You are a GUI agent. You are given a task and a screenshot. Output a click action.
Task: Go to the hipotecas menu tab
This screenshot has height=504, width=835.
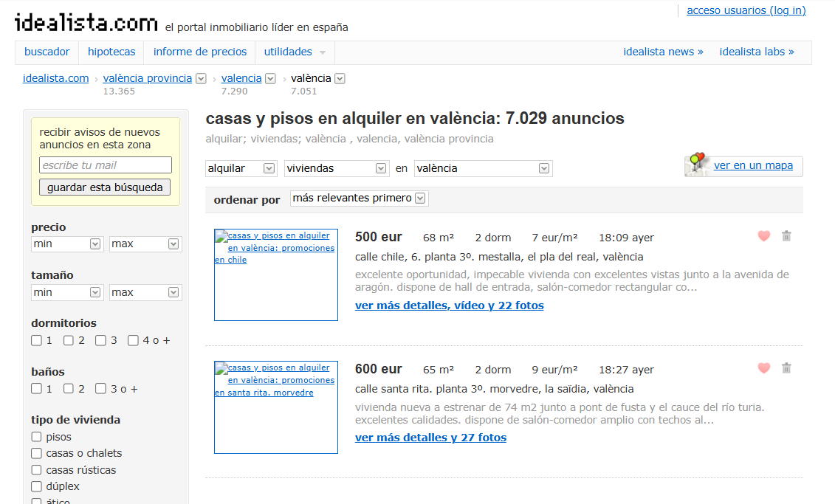point(111,52)
